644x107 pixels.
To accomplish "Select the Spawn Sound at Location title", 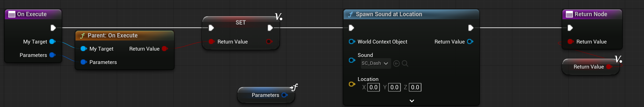I will 389,14.
